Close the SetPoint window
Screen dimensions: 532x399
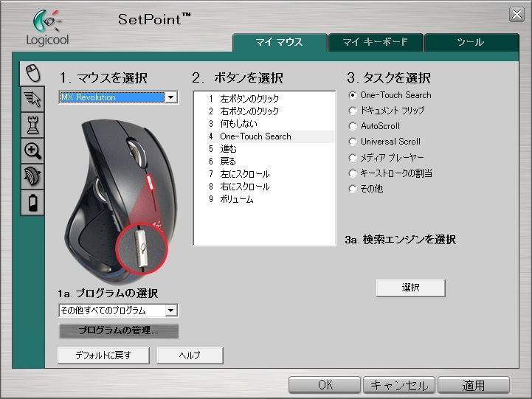point(517,15)
